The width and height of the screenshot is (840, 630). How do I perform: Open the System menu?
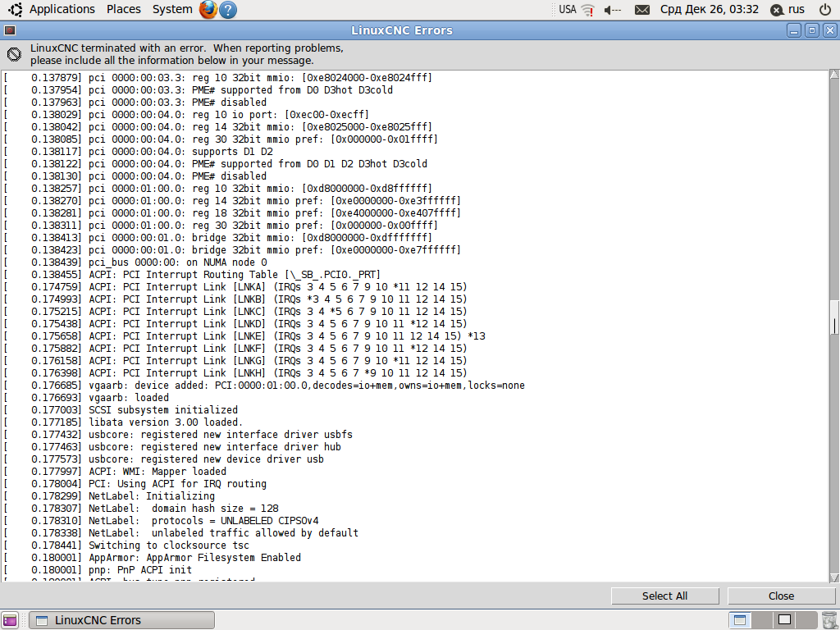[x=172, y=9]
